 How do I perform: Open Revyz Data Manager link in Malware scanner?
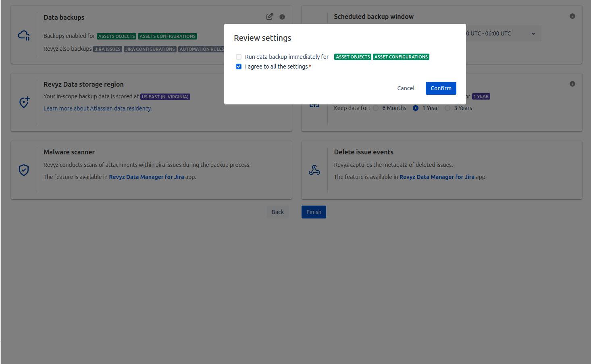pyautogui.click(x=146, y=177)
